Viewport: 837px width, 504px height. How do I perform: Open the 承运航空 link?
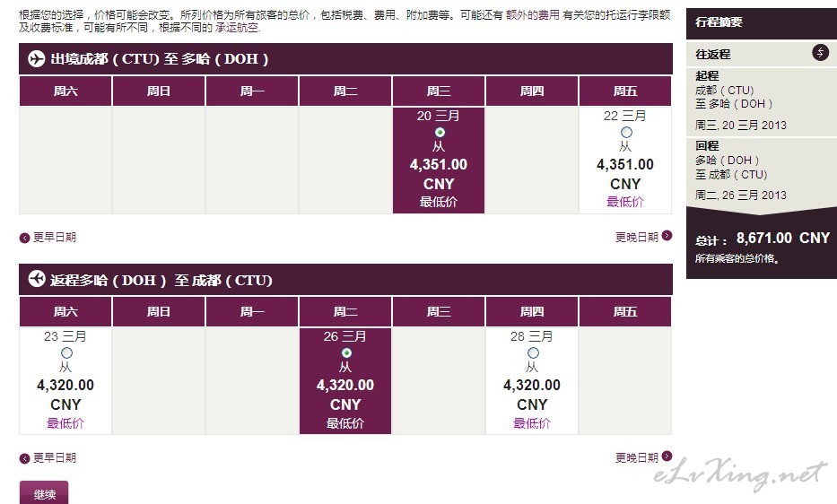point(237,27)
